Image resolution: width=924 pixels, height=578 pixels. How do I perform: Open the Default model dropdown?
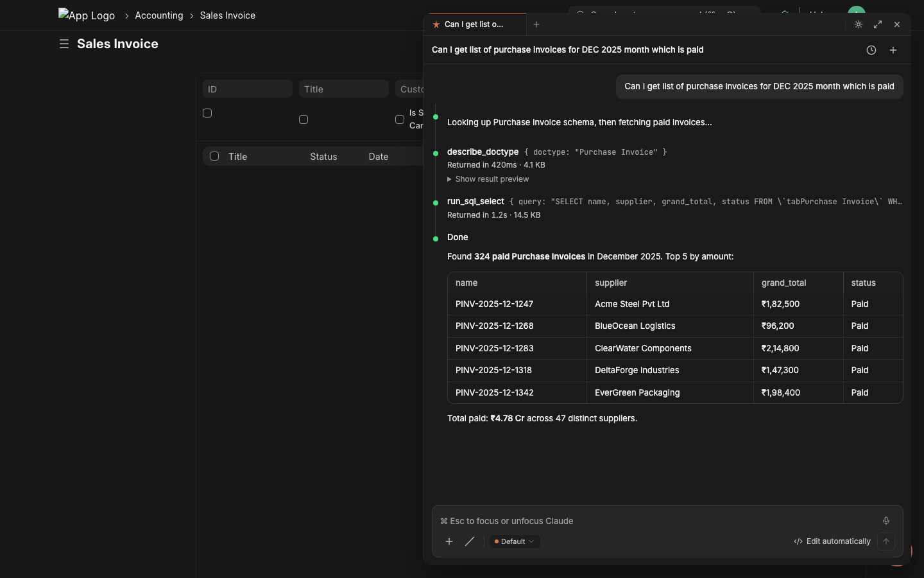pyautogui.click(x=515, y=541)
